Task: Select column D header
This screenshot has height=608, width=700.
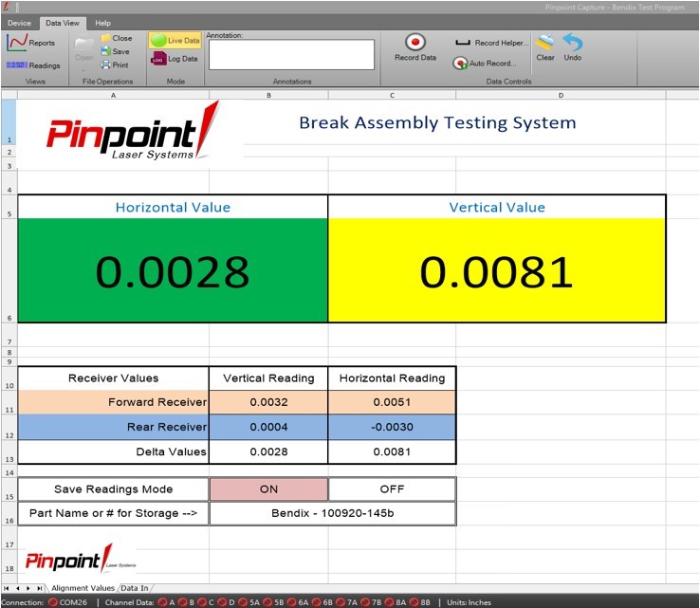Action: tap(561, 95)
